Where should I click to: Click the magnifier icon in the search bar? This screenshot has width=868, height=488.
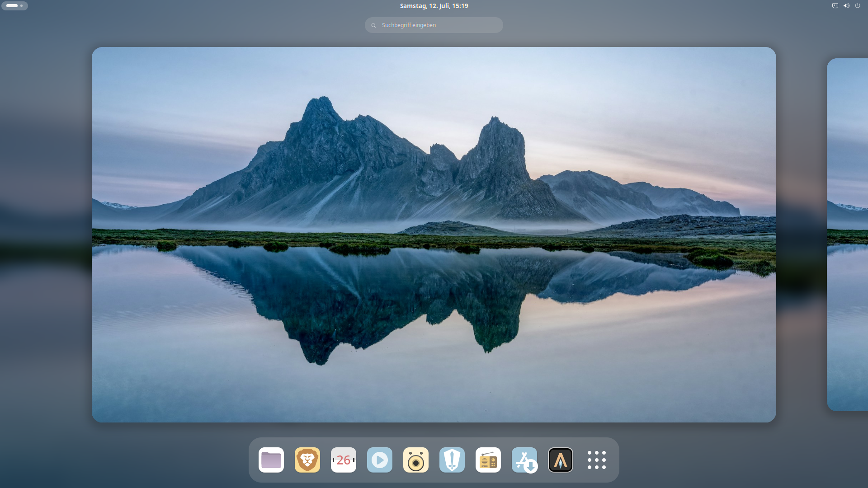tap(374, 25)
